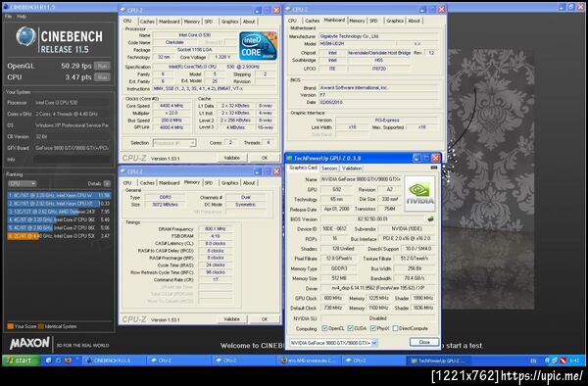Screen dimensions: 588x386
Task: Switch to the Sensors tab in GPU-Z
Action: tap(329, 169)
